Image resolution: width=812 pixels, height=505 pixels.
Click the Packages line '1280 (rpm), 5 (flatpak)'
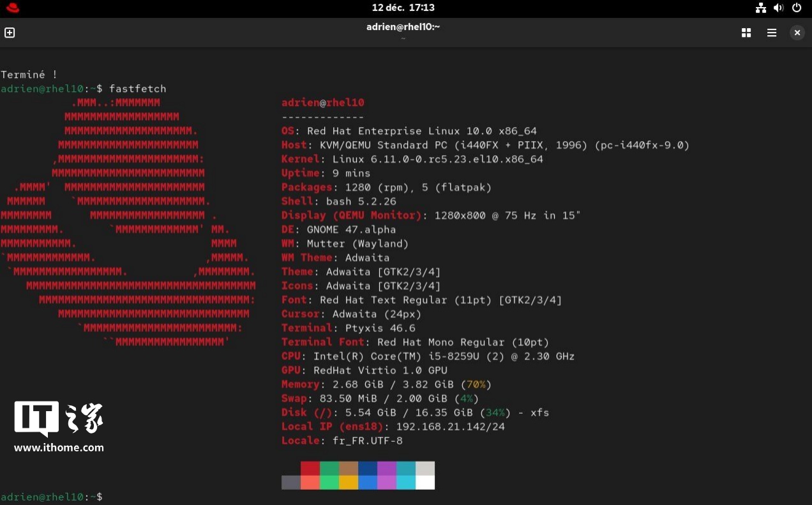click(x=418, y=187)
